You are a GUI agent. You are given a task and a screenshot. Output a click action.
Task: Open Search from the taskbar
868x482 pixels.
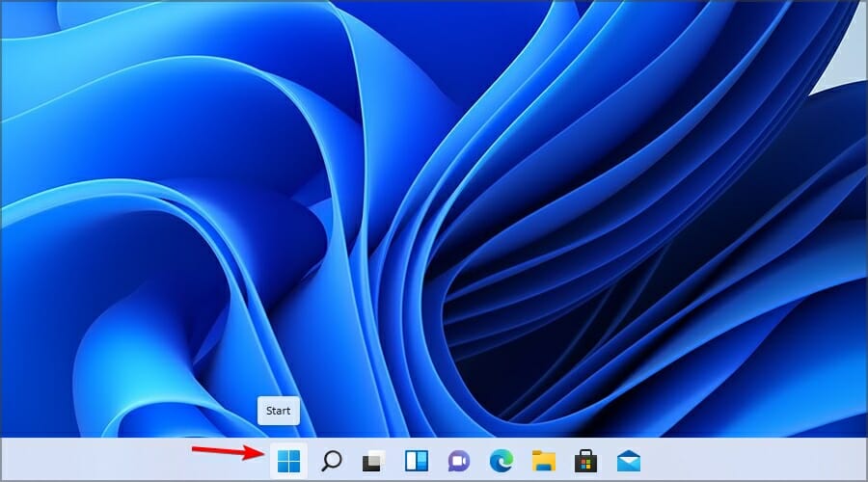[331, 461]
